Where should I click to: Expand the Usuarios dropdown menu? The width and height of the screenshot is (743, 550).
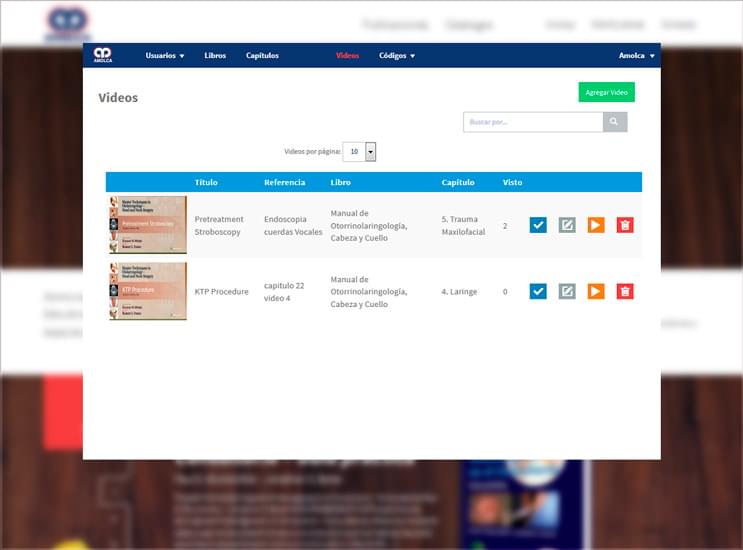[165, 56]
